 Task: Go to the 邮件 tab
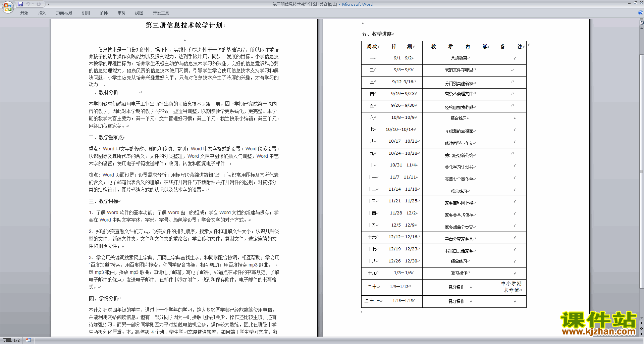(x=104, y=13)
